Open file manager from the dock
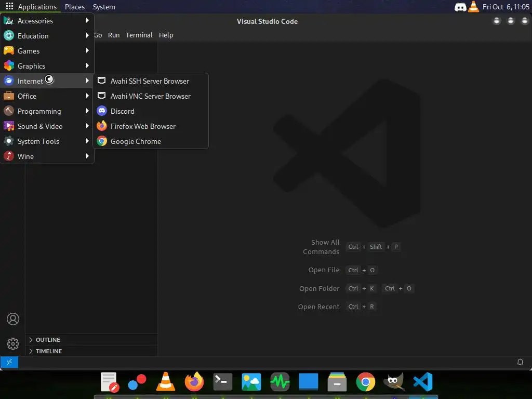Screen dimensions: 532x399 coord(337,382)
